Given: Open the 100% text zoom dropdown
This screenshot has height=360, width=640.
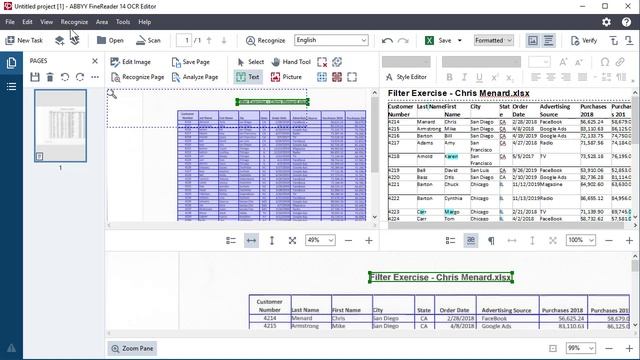Looking at the screenshot, I should [x=580, y=240].
